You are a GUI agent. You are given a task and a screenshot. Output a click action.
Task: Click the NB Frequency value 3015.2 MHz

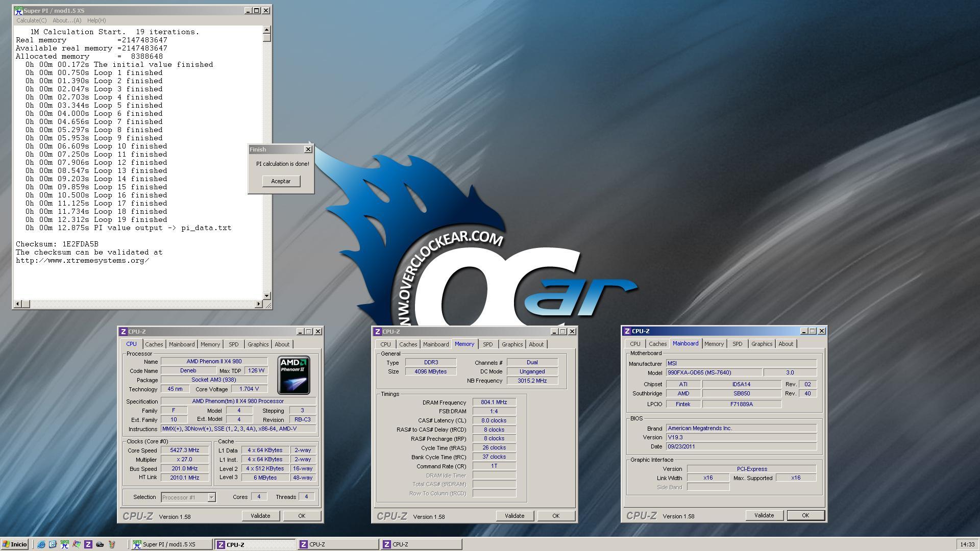coord(532,381)
